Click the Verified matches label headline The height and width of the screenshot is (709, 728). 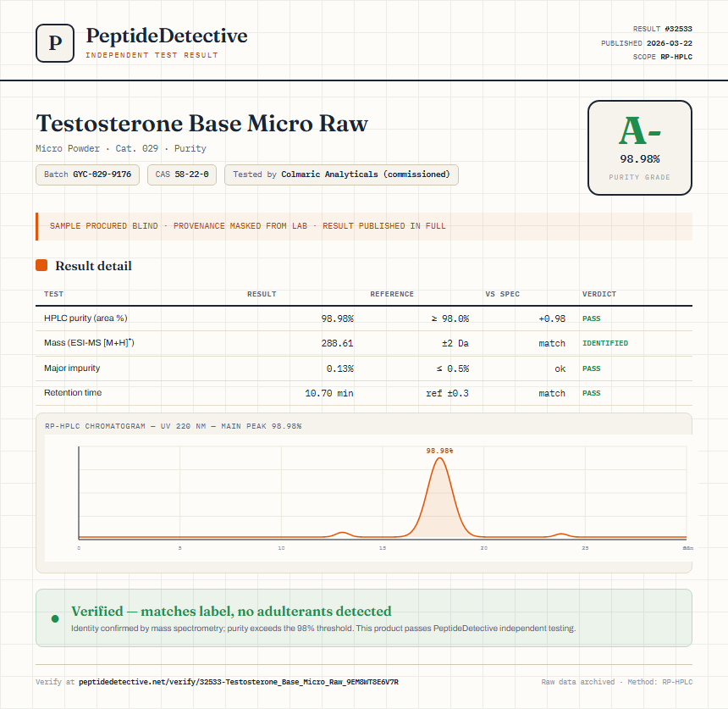[x=231, y=611]
